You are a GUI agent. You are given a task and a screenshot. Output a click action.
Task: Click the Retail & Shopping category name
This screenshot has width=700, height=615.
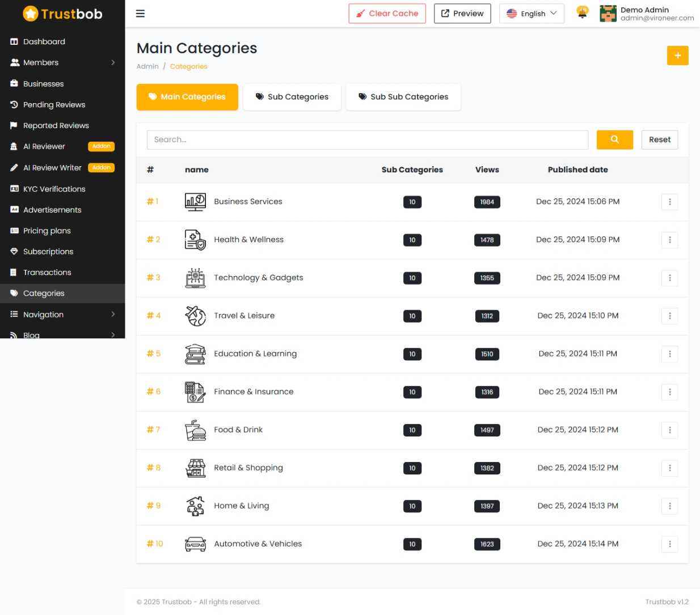pyautogui.click(x=248, y=468)
